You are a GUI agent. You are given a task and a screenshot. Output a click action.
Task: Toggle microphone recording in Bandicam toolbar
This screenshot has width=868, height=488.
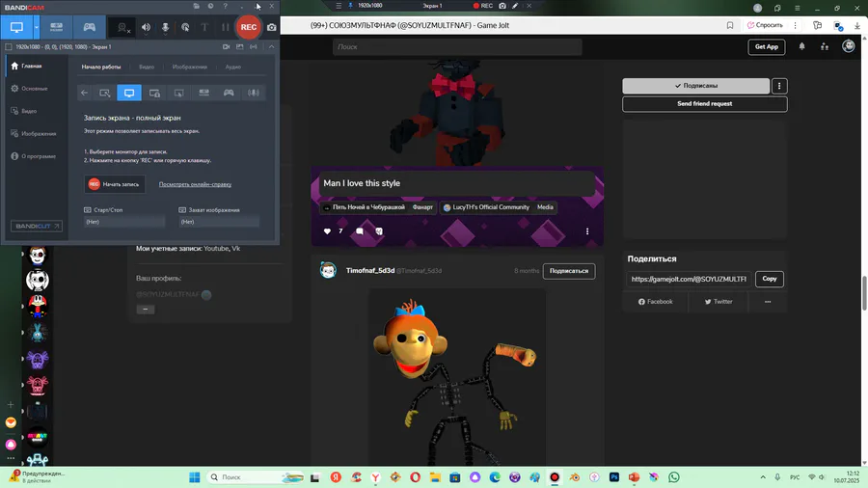click(165, 27)
